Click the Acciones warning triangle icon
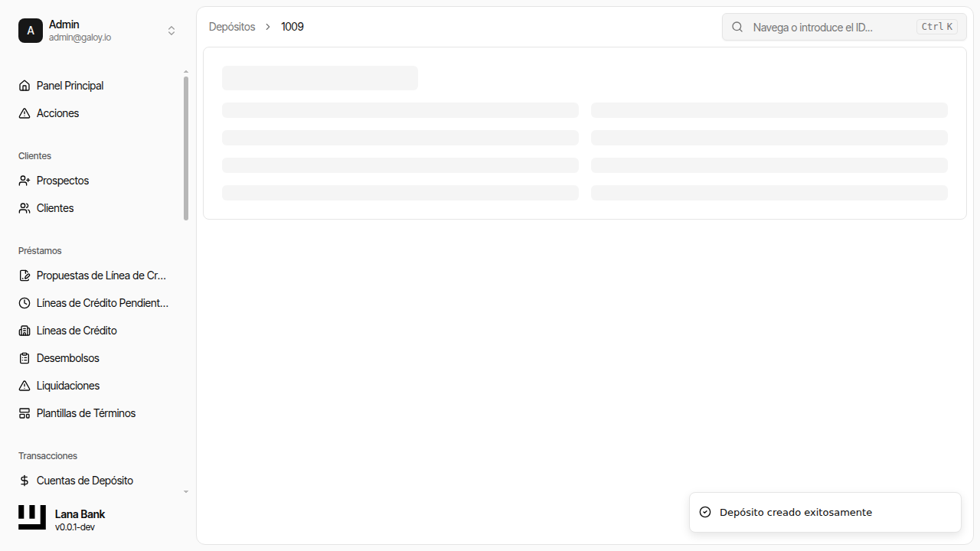980x551 pixels. pyautogui.click(x=24, y=113)
